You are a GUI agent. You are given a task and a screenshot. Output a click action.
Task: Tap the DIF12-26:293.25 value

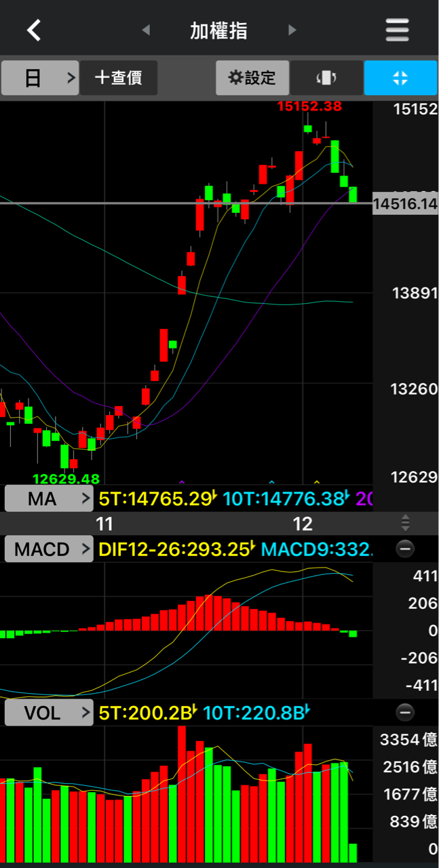pyautogui.click(x=178, y=549)
